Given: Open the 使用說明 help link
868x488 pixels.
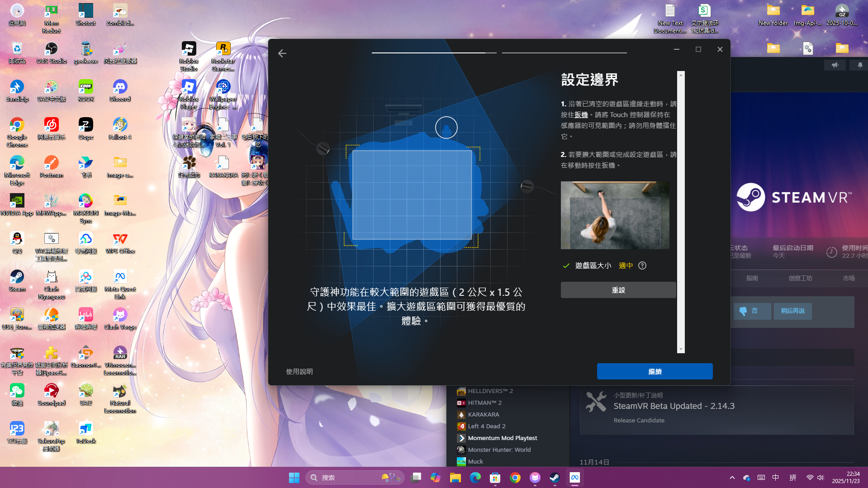Looking at the screenshot, I should click(299, 371).
